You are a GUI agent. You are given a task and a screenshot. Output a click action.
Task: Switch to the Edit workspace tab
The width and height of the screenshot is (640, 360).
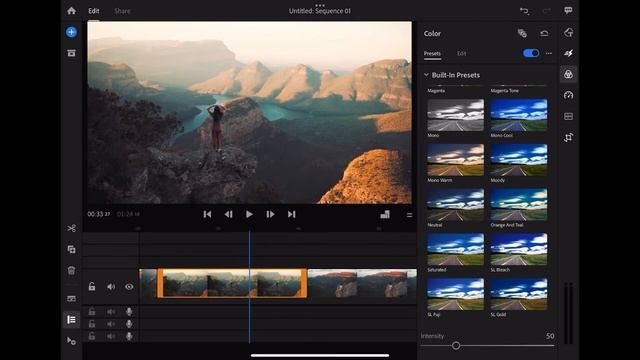(94, 11)
